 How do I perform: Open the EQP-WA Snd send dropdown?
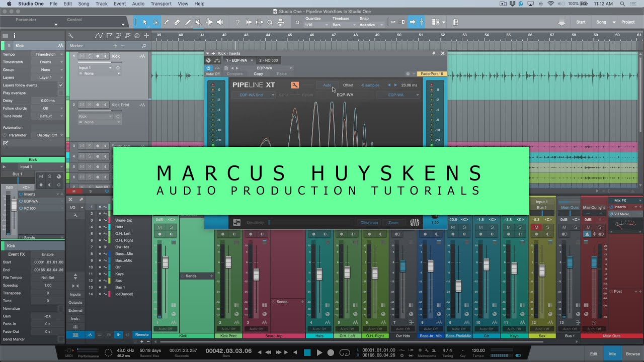(x=253, y=95)
